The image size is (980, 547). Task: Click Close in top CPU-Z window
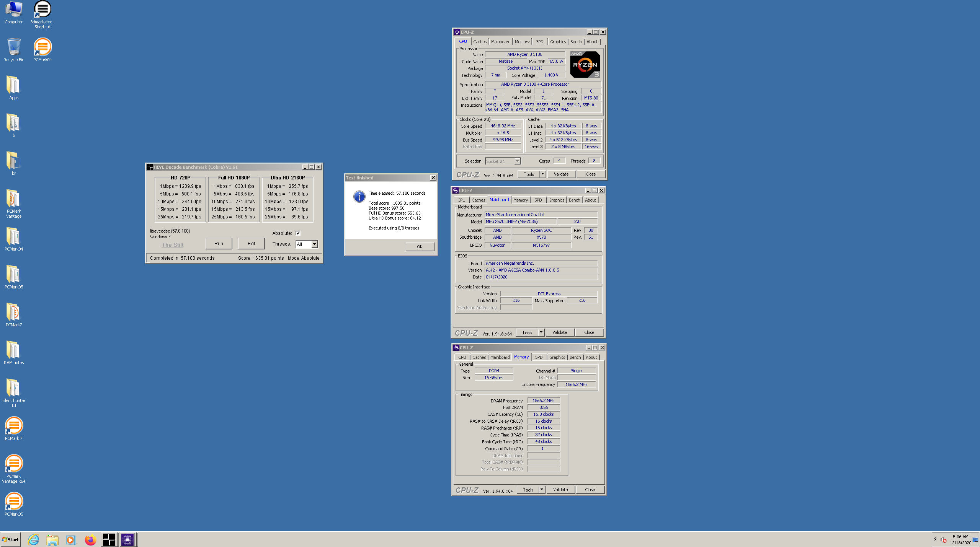click(x=590, y=174)
